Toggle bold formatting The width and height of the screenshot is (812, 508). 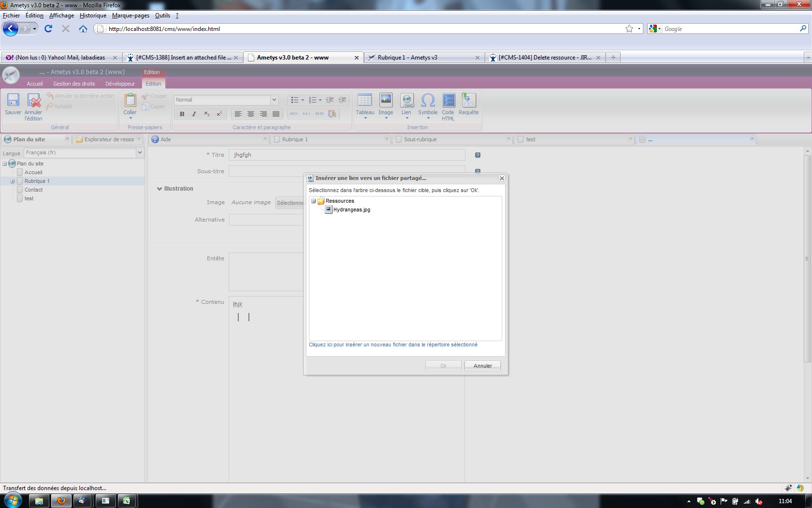pos(182,114)
